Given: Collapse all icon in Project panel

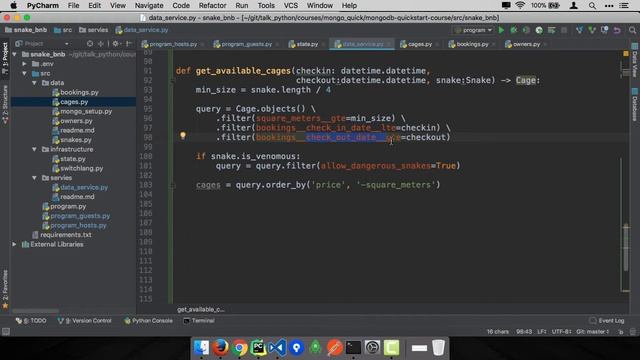Looking at the screenshot, I should click(100, 44).
